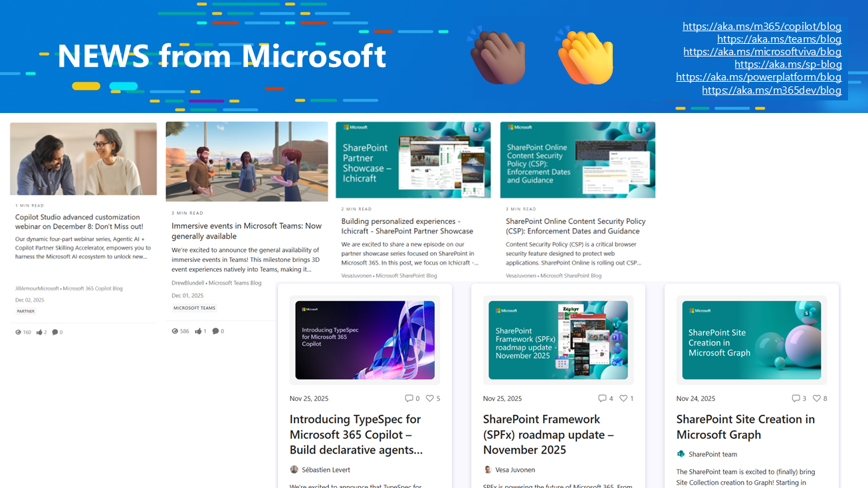Click the MICROSOFT TEAMS tag
This screenshot has height=488, width=868.
[x=195, y=308]
